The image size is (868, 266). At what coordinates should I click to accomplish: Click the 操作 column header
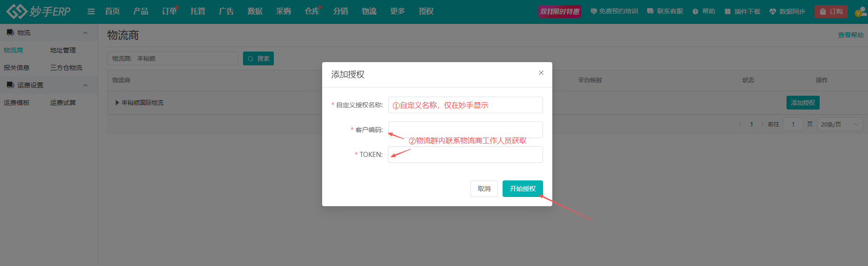pyautogui.click(x=822, y=80)
